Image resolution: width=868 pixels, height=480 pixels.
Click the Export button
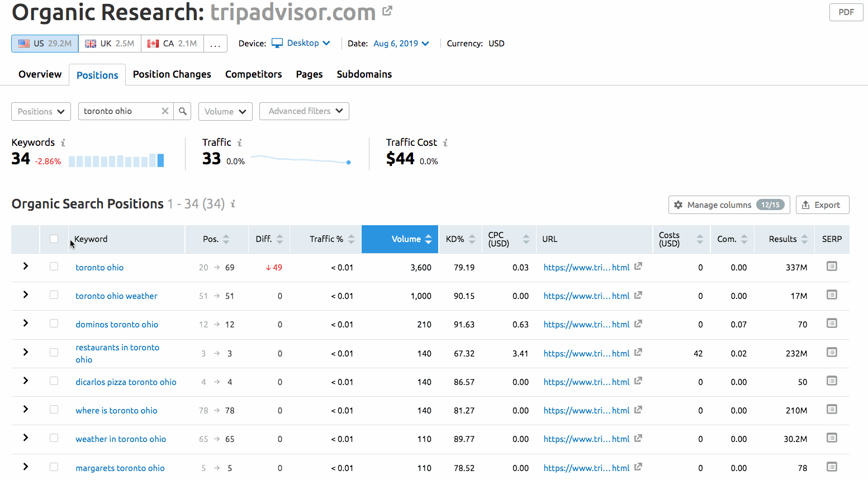[822, 205]
